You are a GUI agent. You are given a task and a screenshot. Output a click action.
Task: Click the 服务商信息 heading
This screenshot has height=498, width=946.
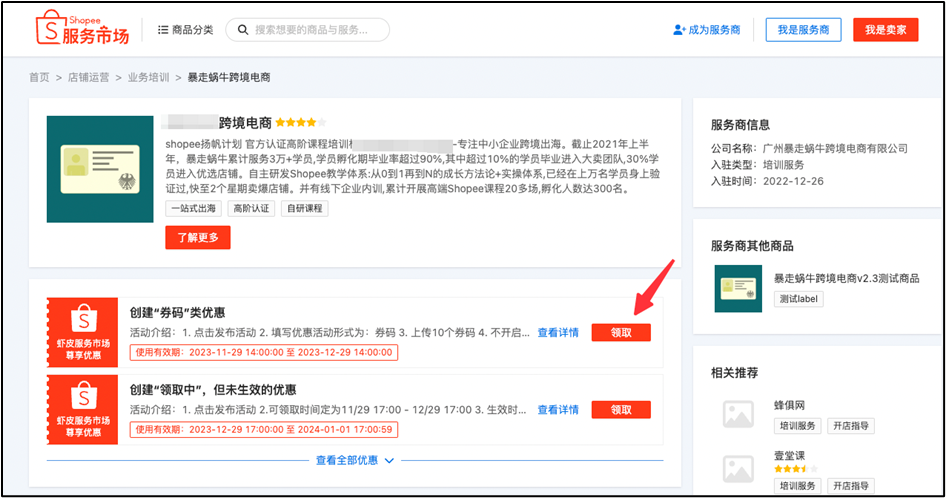pyautogui.click(x=740, y=125)
